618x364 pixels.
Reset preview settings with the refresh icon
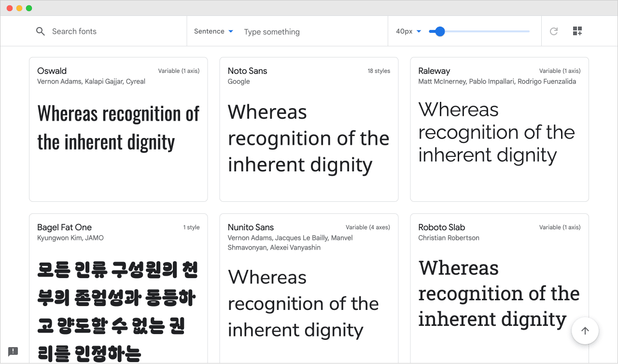(x=554, y=31)
